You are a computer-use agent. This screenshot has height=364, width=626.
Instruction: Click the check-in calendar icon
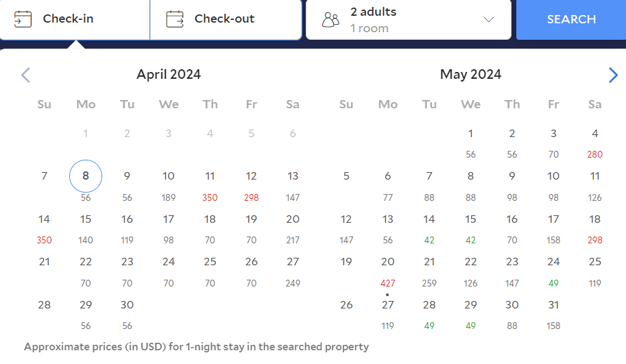pos(23,19)
